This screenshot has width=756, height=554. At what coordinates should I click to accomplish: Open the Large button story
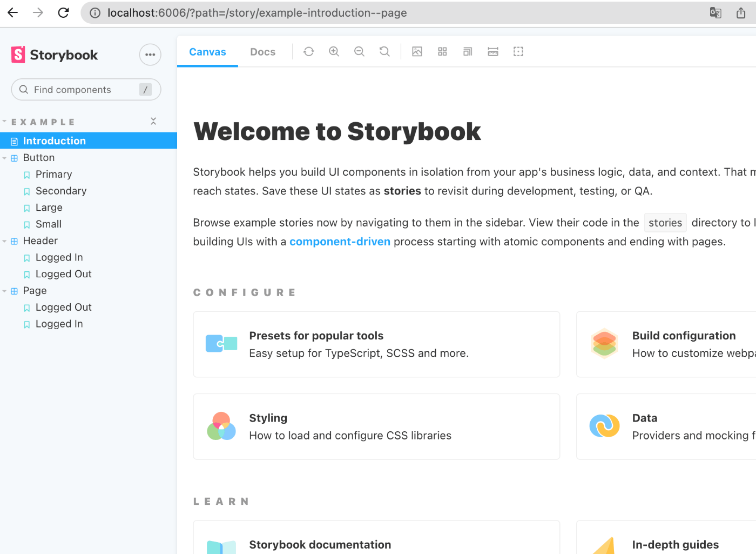tap(49, 208)
